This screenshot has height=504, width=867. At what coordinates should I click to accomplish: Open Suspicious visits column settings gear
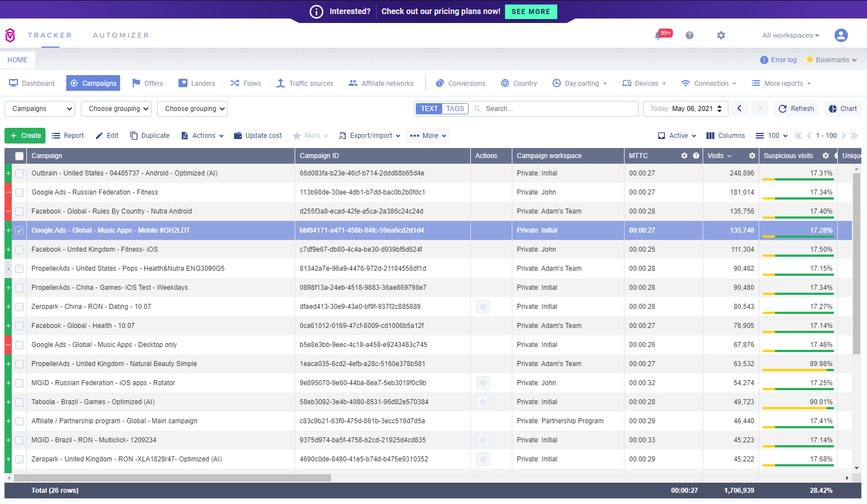pos(825,156)
